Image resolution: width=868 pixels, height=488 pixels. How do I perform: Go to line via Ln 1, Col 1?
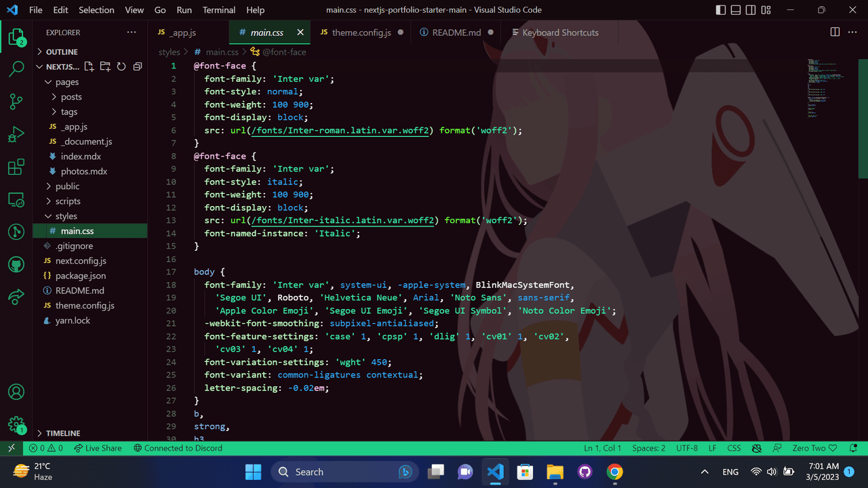point(603,448)
